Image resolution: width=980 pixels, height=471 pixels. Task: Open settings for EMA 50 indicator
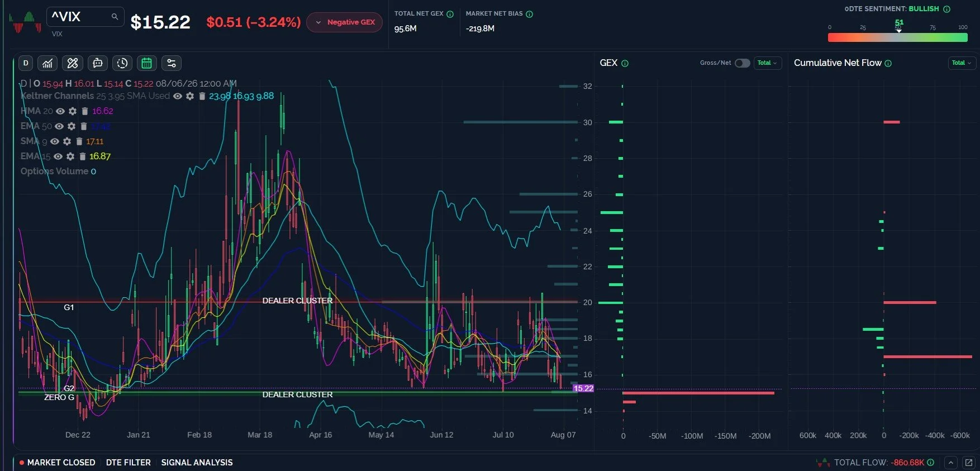(x=72, y=126)
